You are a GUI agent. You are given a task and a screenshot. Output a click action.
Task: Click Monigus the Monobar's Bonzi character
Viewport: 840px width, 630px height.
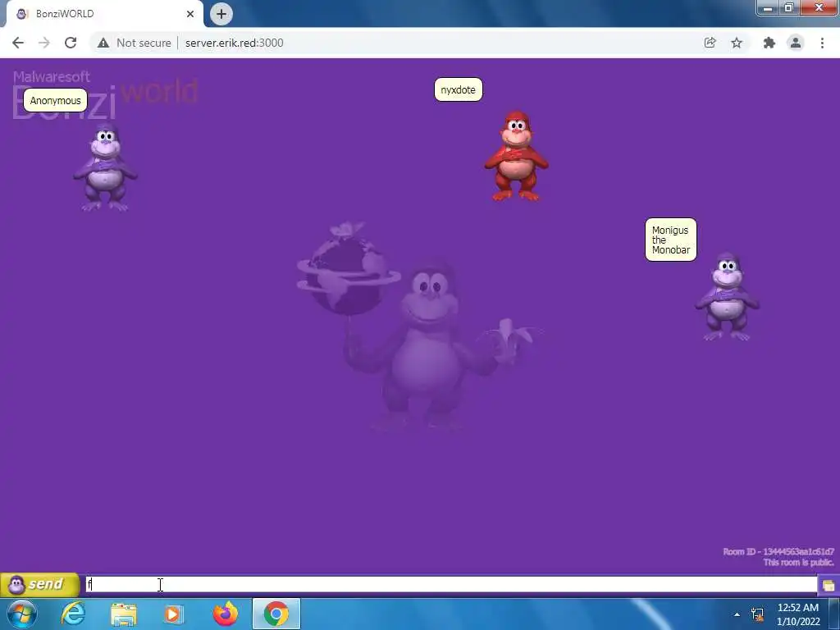(x=727, y=297)
